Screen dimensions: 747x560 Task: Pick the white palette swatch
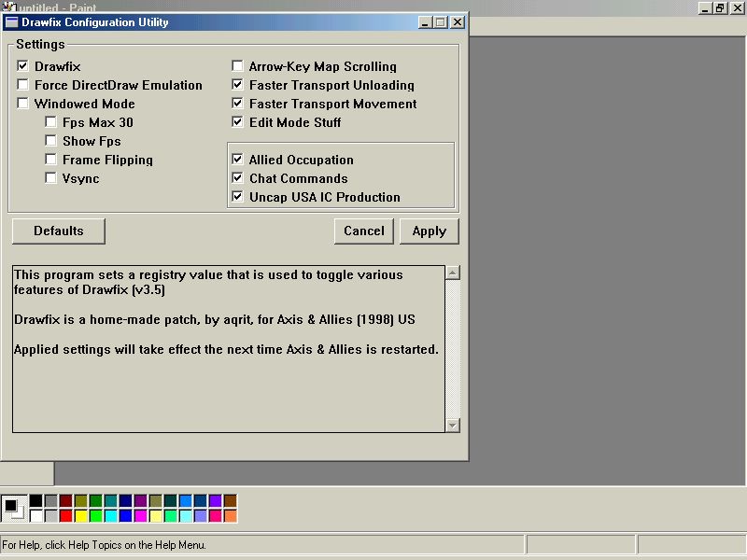pos(36,516)
